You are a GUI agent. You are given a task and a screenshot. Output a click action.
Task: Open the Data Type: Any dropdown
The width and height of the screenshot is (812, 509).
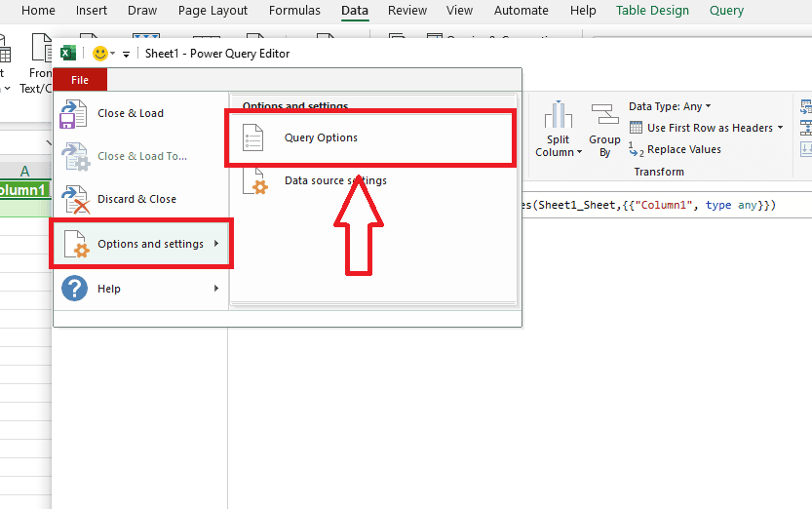(x=670, y=106)
